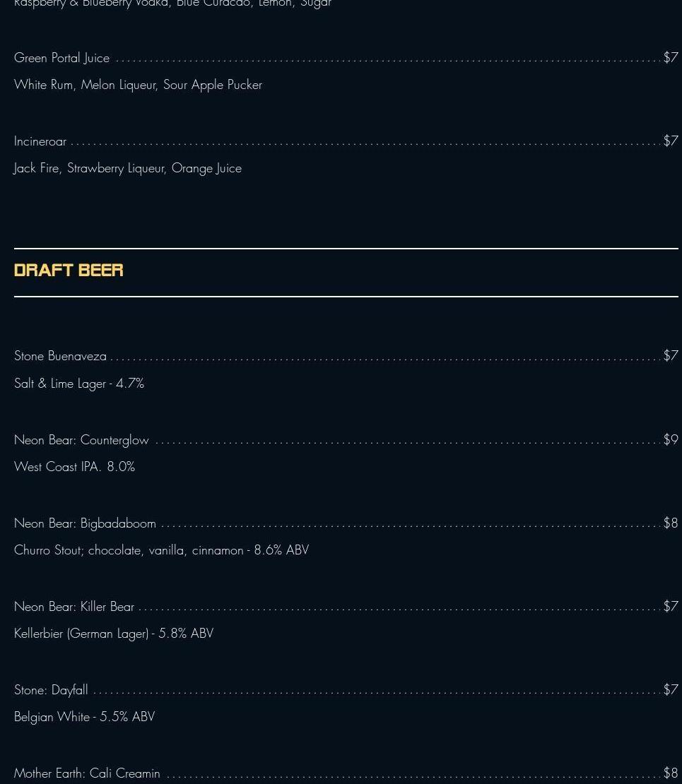Viewport: 682px width, 784px height.
Task: Click the price of Stone Buenaveza
Action: 670,356
